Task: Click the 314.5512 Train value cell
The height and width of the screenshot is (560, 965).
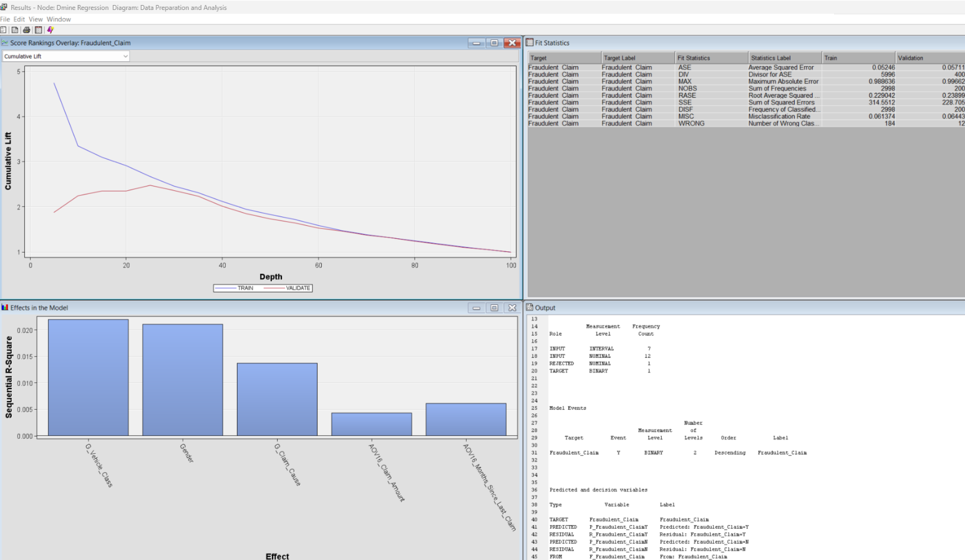Action: (859, 102)
